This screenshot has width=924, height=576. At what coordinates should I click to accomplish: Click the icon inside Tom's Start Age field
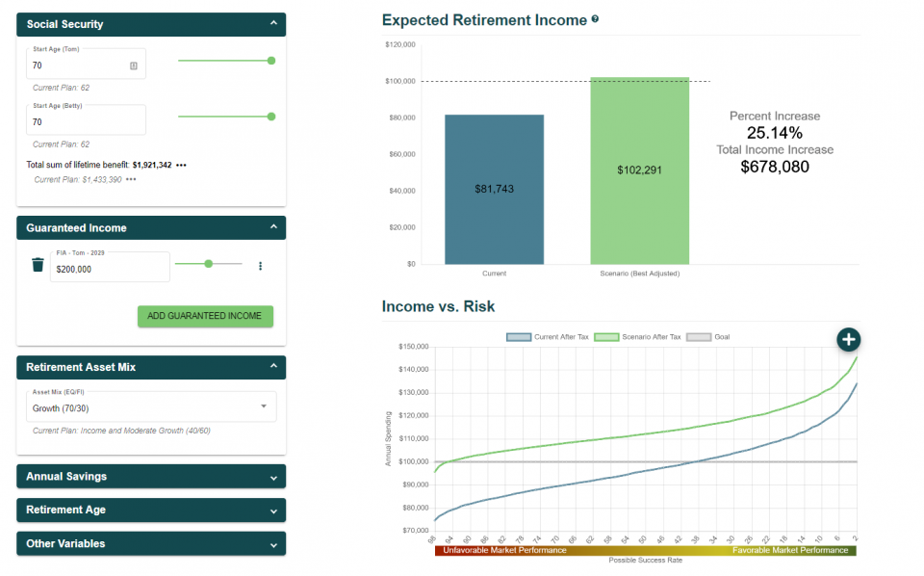(133, 66)
